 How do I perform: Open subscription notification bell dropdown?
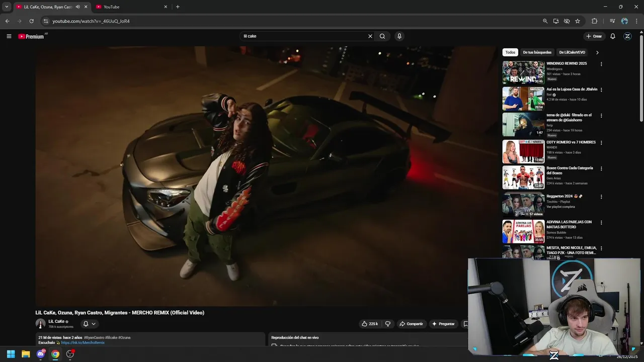[89, 324]
